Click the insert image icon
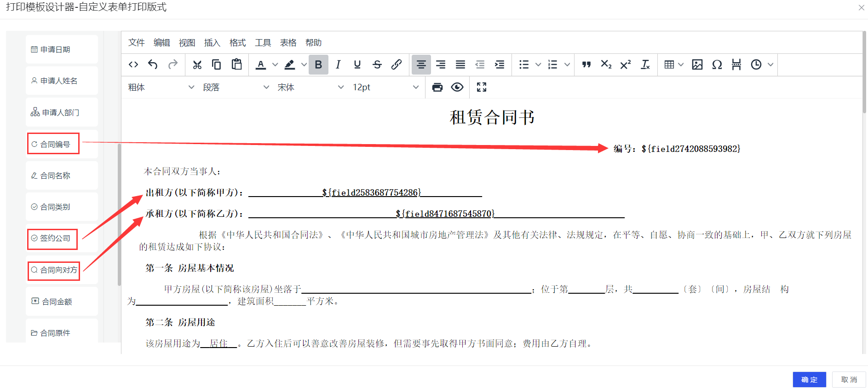This screenshot has width=868, height=389. [x=697, y=65]
